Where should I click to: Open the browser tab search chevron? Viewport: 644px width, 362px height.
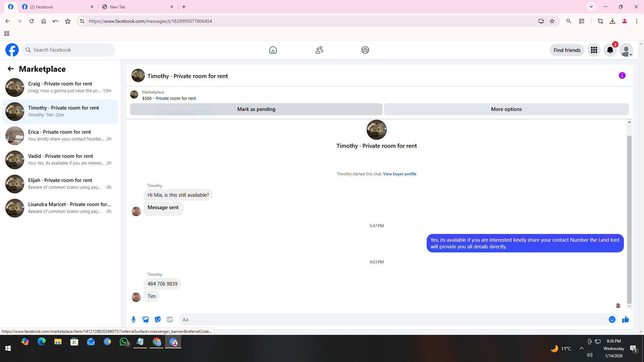[x=591, y=7]
